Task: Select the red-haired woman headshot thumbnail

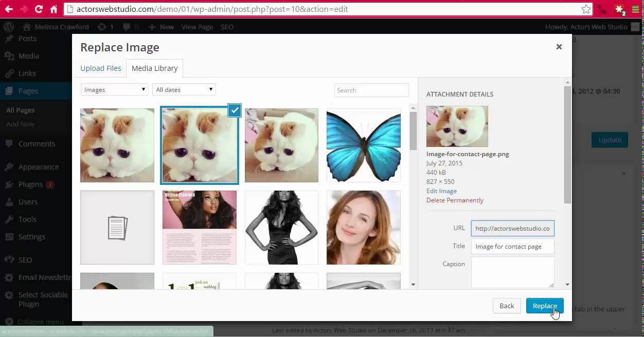Action: click(364, 228)
